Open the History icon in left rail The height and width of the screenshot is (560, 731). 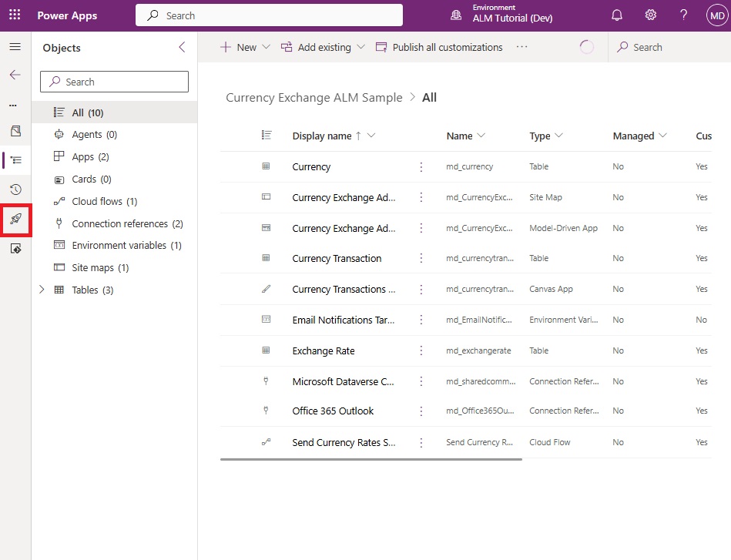click(15, 189)
